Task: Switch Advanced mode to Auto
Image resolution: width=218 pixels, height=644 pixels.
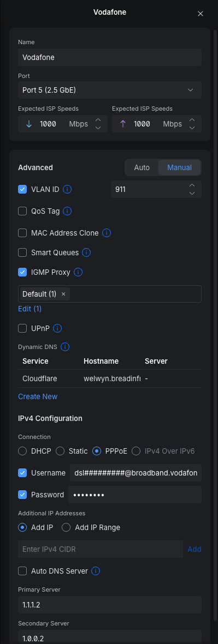Action: pyautogui.click(x=142, y=167)
